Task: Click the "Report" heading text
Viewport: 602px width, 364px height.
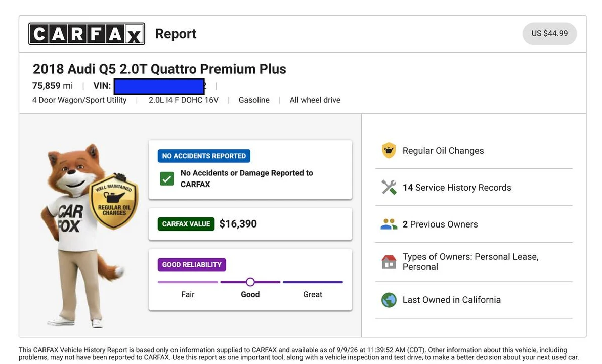Action: click(176, 34)
